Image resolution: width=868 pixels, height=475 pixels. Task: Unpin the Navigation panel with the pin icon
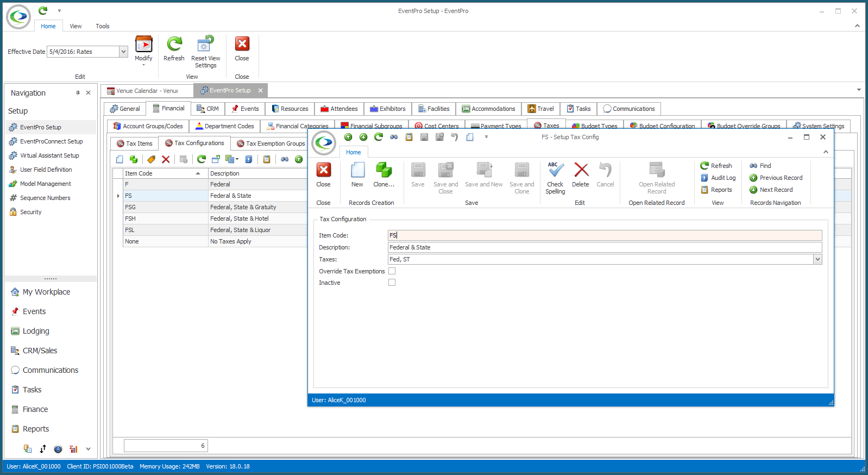[78, 93]
